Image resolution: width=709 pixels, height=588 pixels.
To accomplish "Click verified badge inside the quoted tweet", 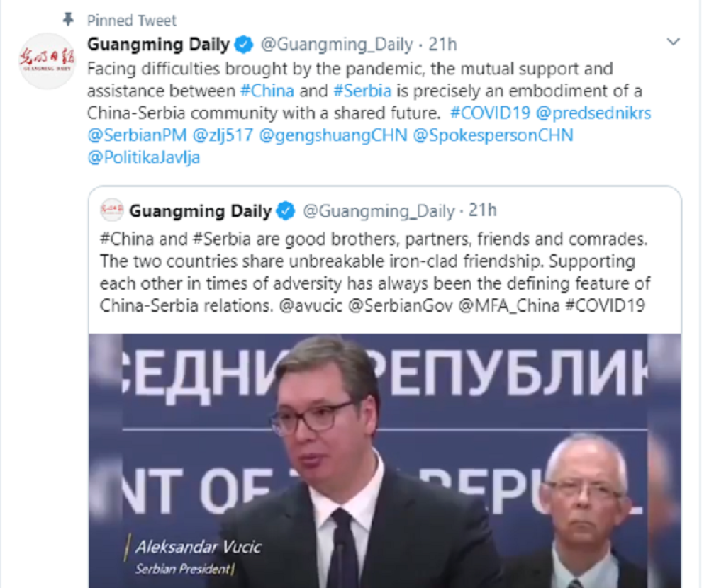I will coord(286,210).
